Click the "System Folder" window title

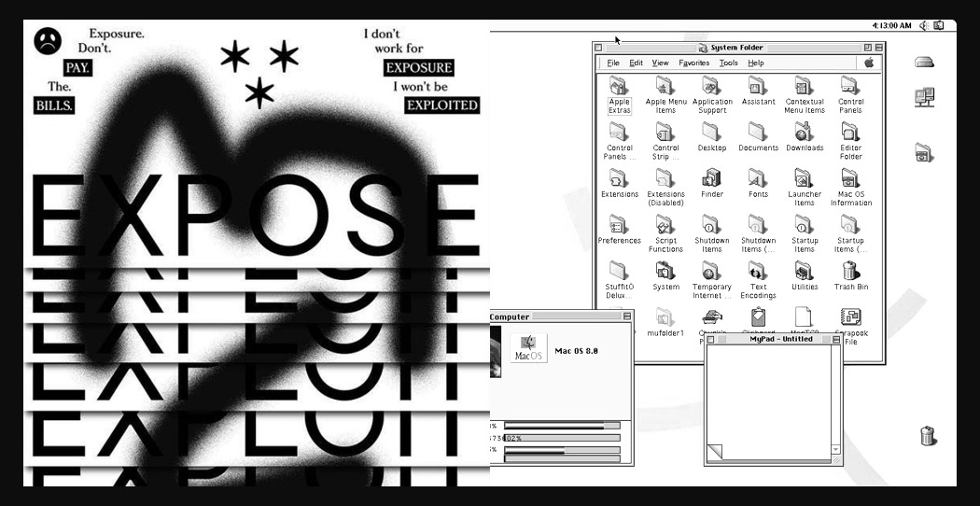coord(737,48)
